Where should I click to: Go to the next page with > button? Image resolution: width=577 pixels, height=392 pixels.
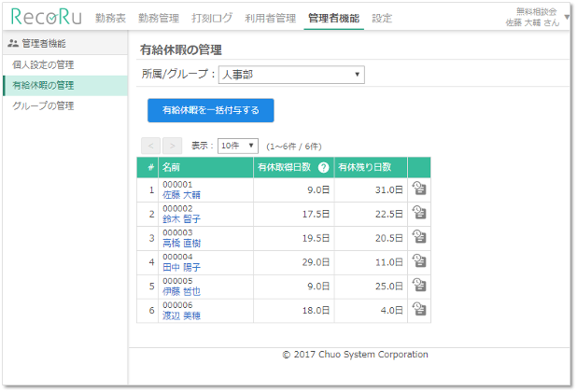tap(172, 146)
